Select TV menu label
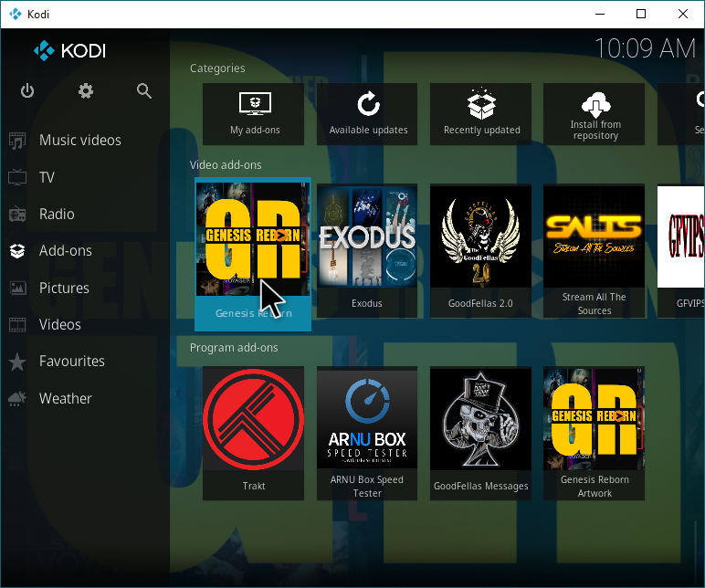 [x=47, y=177]
